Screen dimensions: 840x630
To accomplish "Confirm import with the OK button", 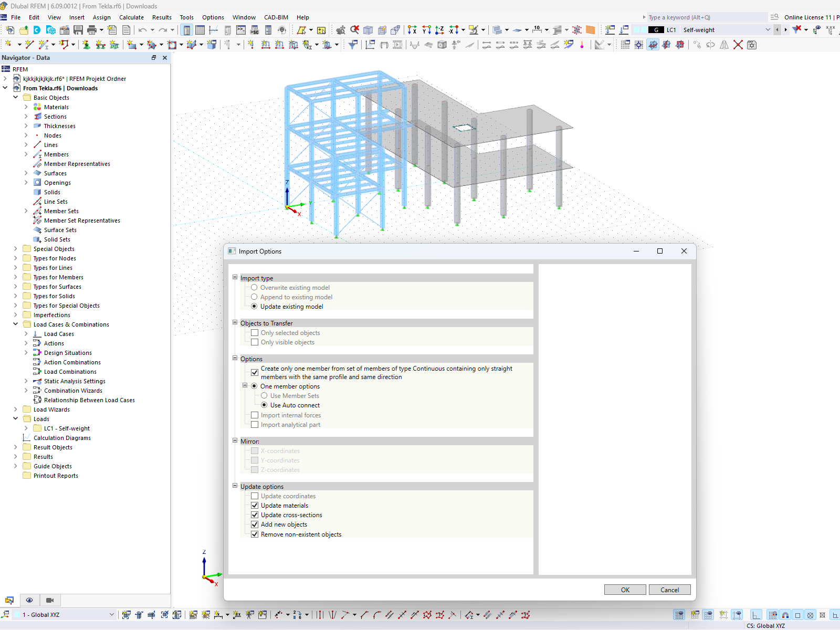I will (x=625, y=589).
